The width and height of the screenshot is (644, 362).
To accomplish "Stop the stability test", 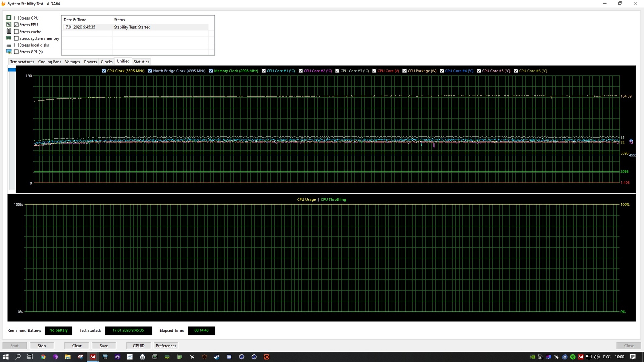I will 42,346.
